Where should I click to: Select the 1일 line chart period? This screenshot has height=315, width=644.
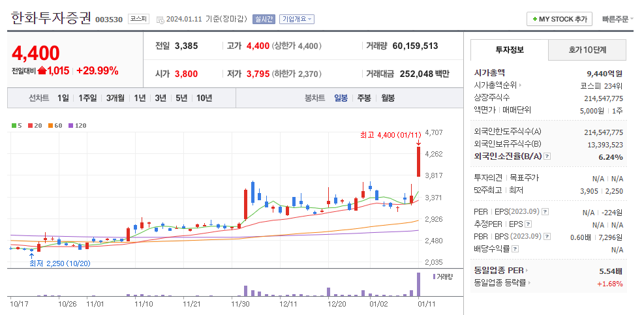tap(63, 98)
